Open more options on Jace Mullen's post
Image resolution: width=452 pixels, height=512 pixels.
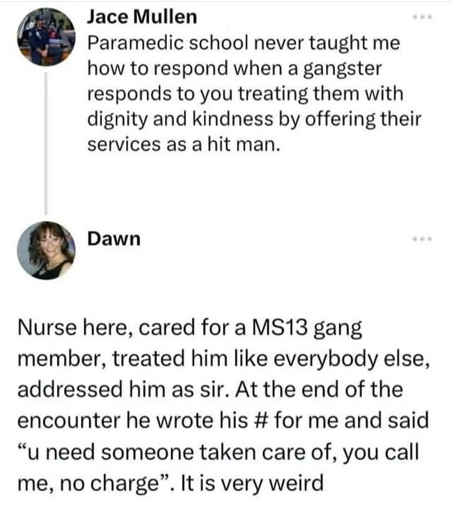(x=422, y=17)
